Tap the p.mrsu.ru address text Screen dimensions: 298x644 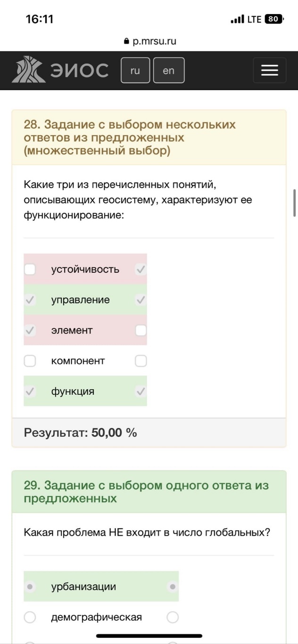(x=155, y=41)
